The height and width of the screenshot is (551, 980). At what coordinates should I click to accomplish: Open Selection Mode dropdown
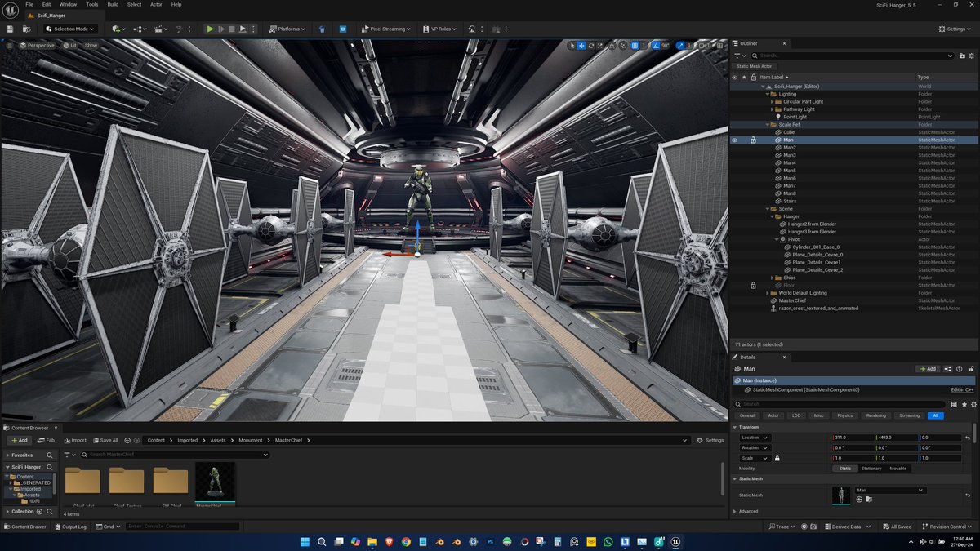coord(70,29)
